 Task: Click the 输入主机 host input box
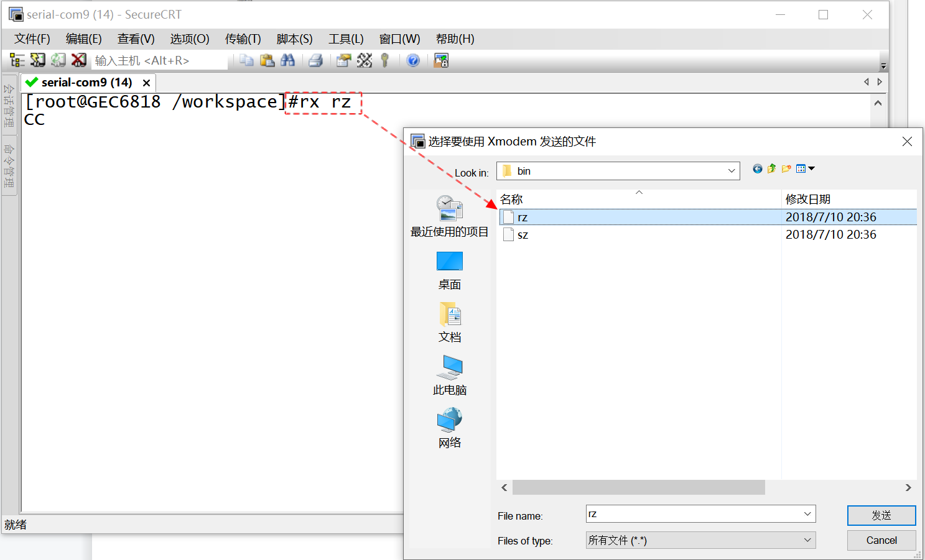pos(160,60)
